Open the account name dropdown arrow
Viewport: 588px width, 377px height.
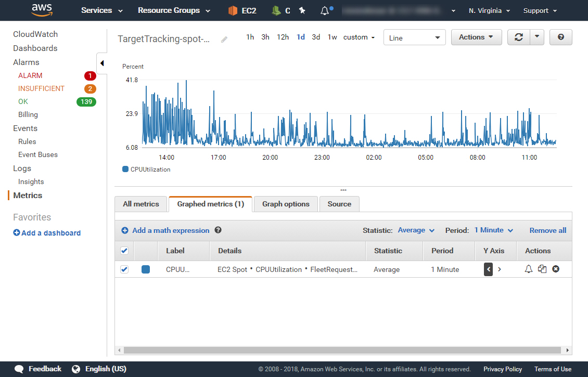pos(453,11)
